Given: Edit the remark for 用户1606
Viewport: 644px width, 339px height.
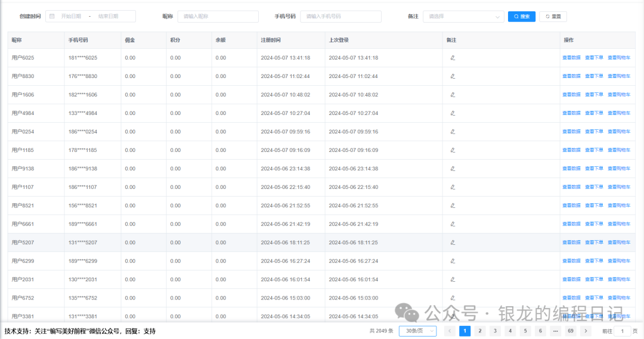Looking at the screenshot, I should pos(453,95).
